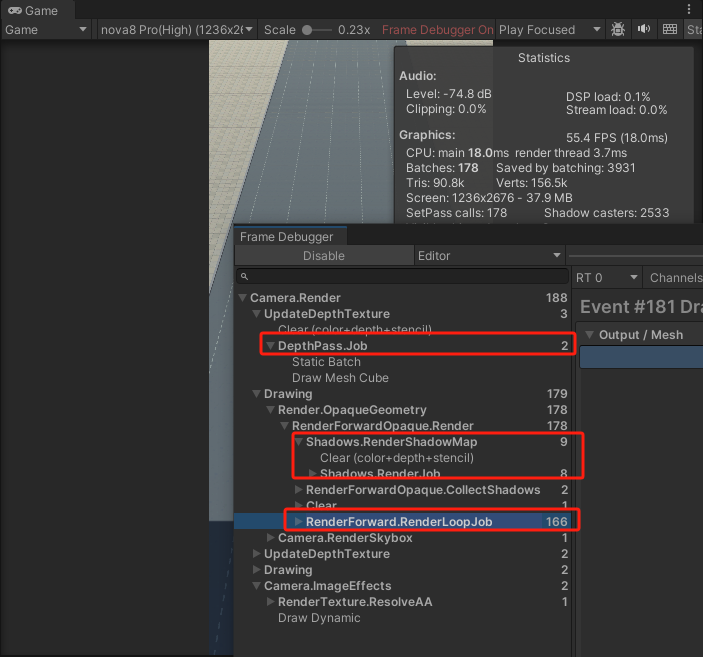This screenshot has height=657, width=703.
Task: Click the SetPass calls: 178 statistic
Action: pyautogui.click(x=456, y=213)
